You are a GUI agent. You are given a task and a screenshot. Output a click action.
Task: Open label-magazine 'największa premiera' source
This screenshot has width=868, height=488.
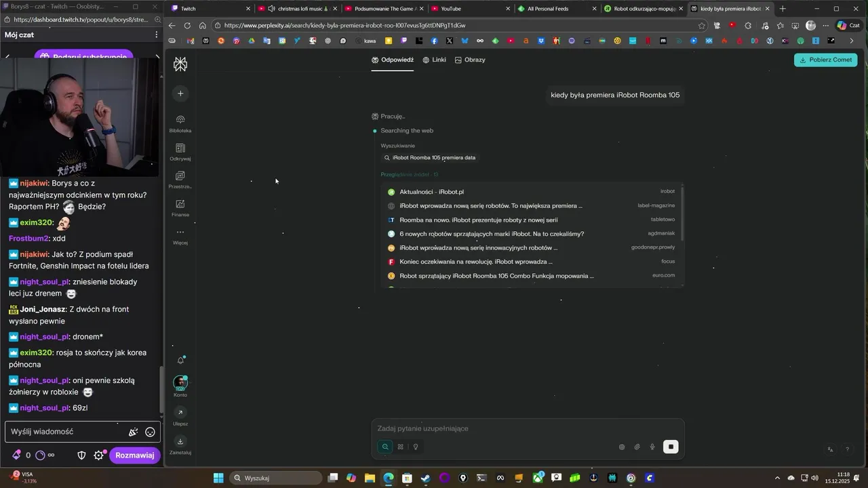coord(532,205)
